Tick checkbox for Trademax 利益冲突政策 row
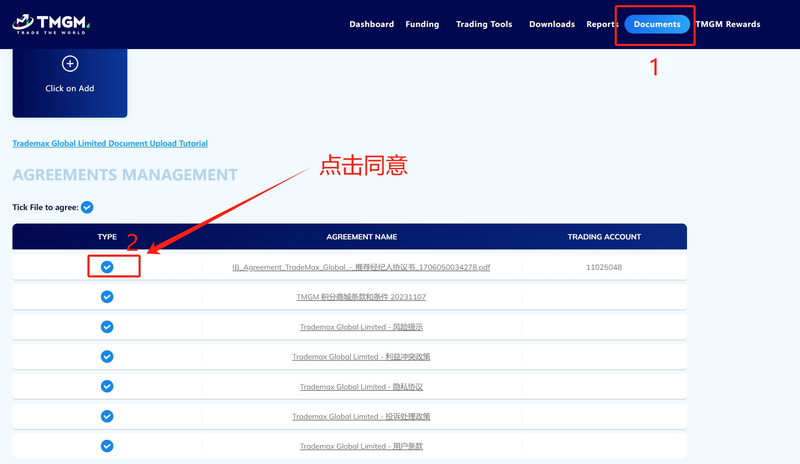Image resolution: width=800 pixels, height=464 pixels. pyautogui.click(x=107, y=356)
